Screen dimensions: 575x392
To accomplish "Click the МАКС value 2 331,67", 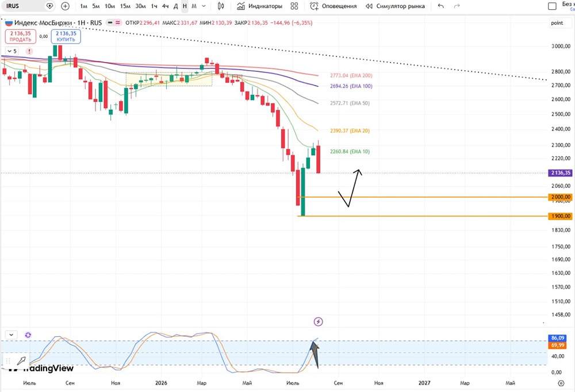I will tap(187, 23).
